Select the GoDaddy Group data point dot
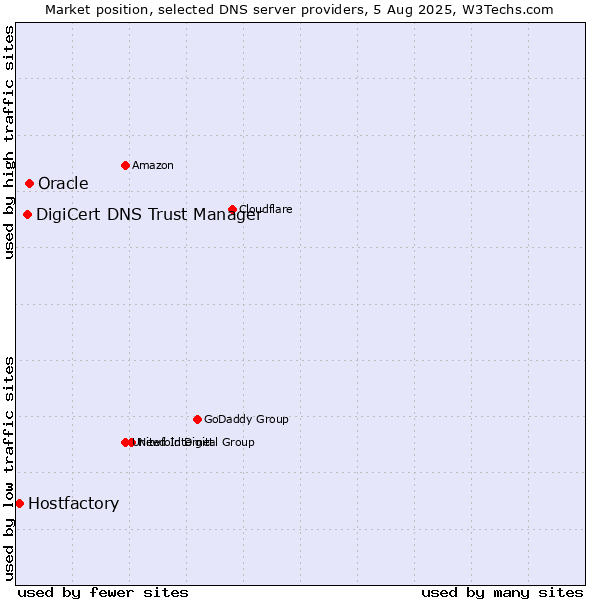The height and width of the screenshot is (600, 600). [x=197, y=419]
